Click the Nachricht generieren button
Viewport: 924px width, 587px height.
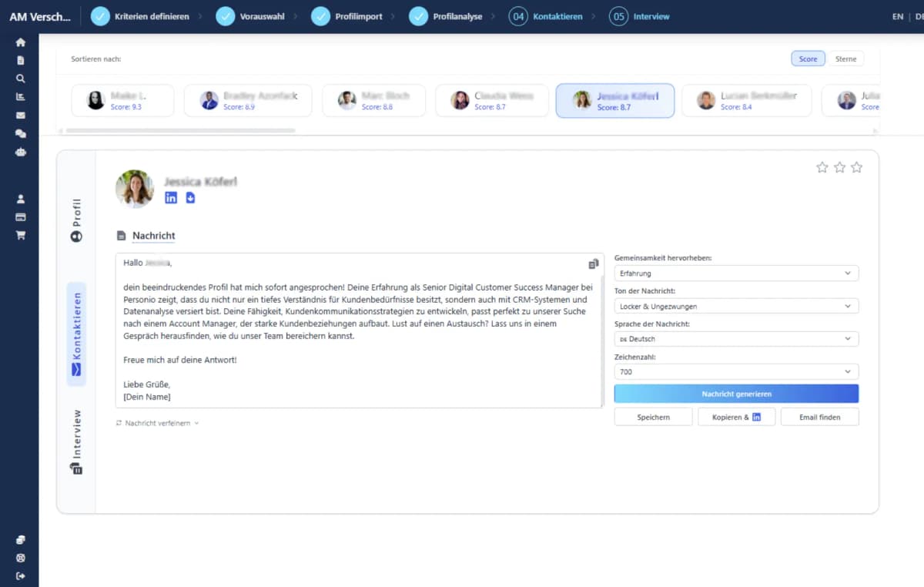tap(736, 394)
